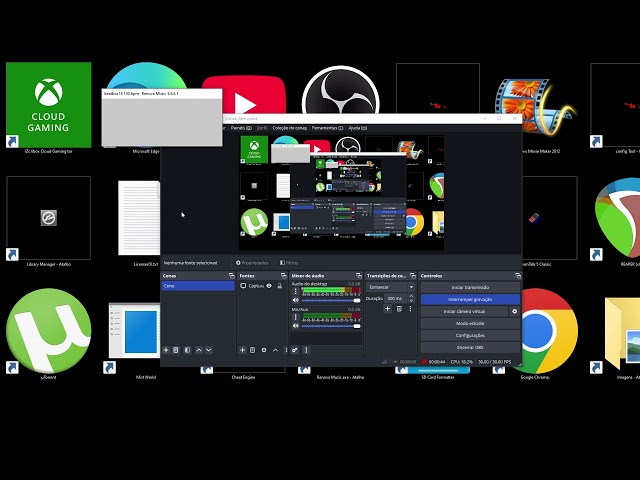Open Configurações in Controles
Image resolution: width=640 pixels, height=480 pixels.
(x=470, y=336)
